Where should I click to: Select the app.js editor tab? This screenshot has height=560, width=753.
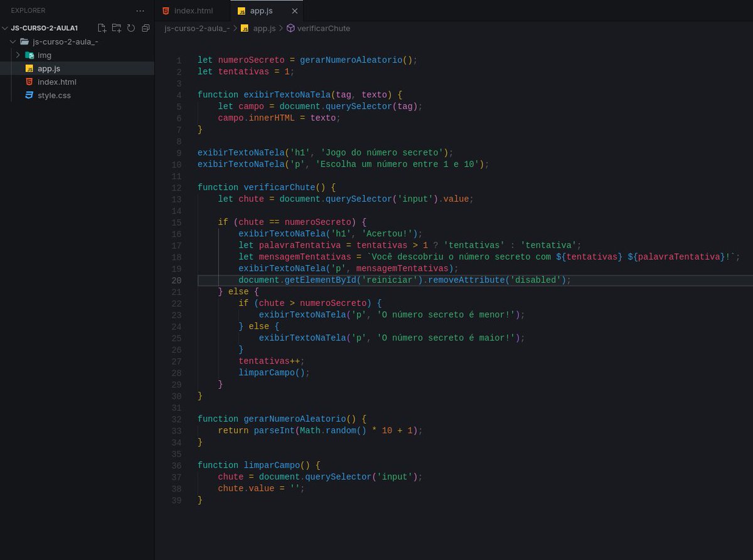[268, 11]
